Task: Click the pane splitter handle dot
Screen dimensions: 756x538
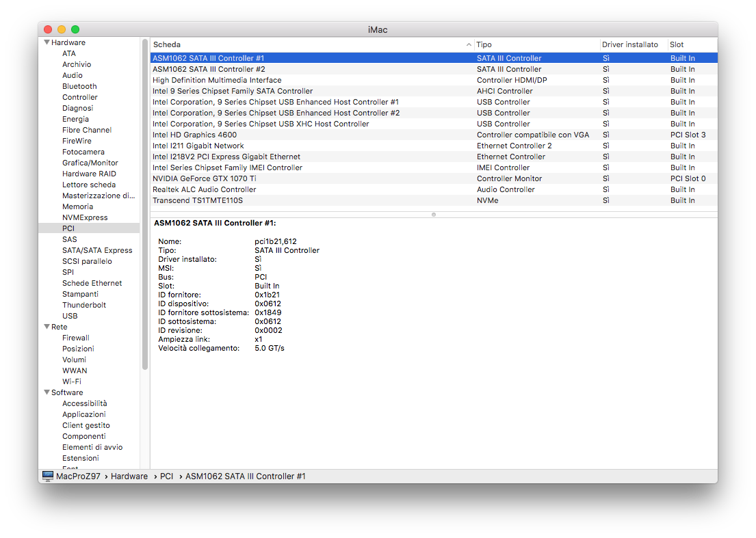Action: (434, 215)
